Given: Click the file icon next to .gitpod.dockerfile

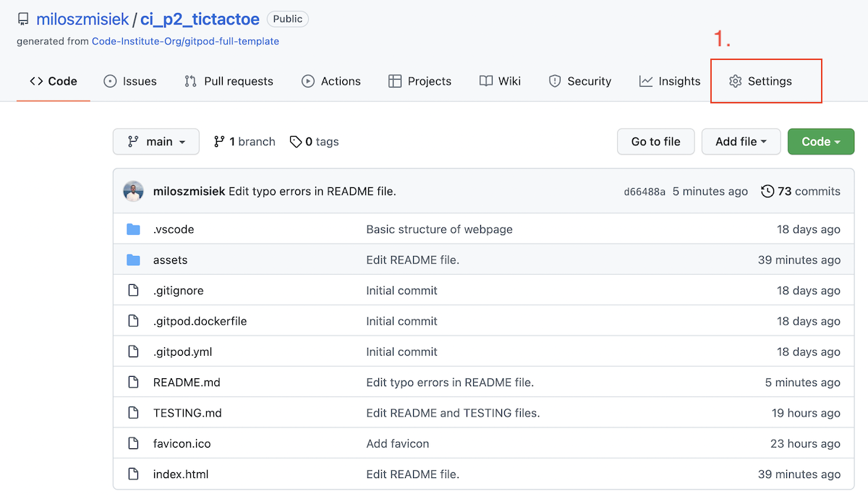Looking at the screenshot, I should tap(133, 321).
